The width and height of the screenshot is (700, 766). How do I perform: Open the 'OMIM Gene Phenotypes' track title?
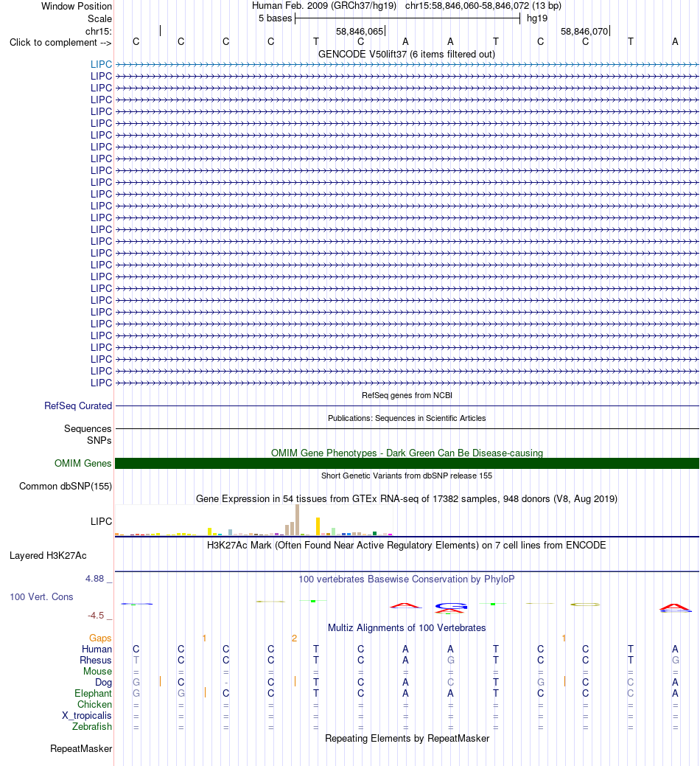tap(407, 453)
